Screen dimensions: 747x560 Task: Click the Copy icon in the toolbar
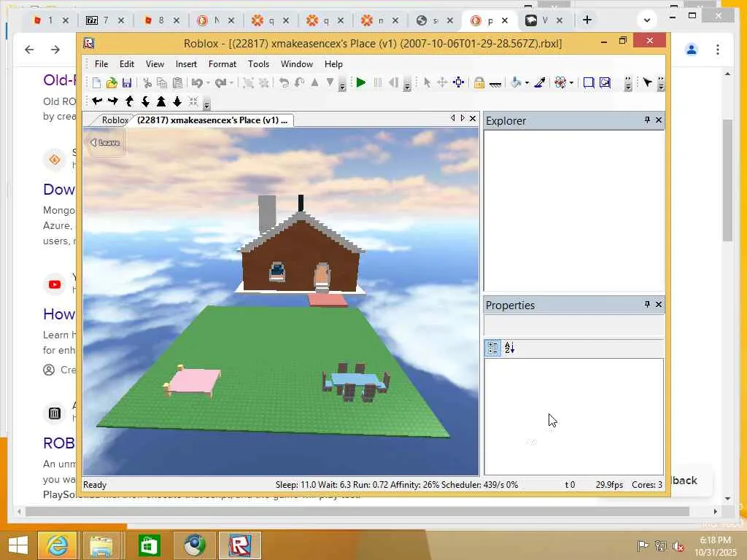click(x=162, y=83)
